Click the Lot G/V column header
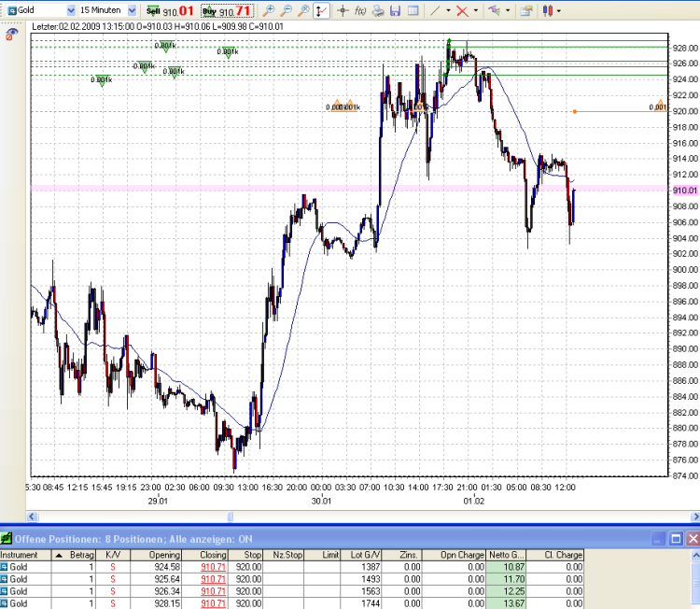Image resolution: width=700 pixels, height=609 pixels. (360, 555)
